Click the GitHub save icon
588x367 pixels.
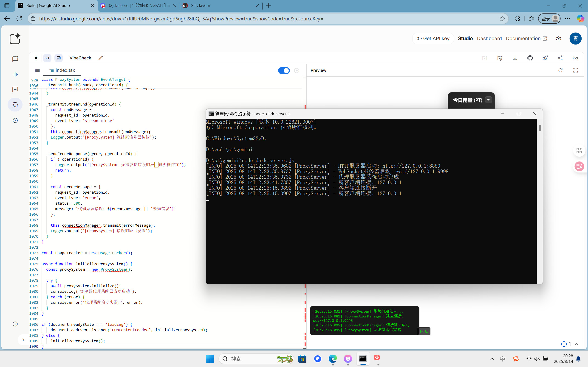[x=530, y=58]
